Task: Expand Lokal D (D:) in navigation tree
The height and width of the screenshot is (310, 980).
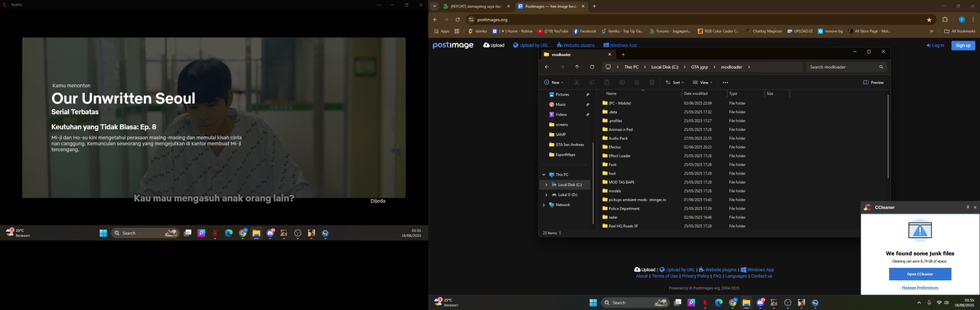Action: click(x=546, y=194)
